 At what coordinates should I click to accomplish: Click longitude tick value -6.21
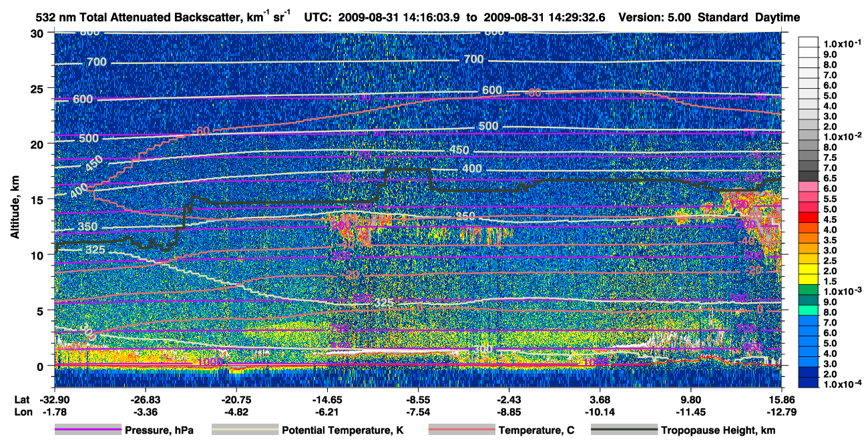tap(327, 412)
